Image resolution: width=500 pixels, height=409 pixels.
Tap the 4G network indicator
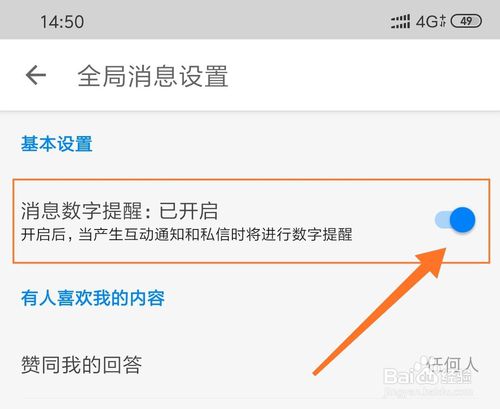click(427, 22)
